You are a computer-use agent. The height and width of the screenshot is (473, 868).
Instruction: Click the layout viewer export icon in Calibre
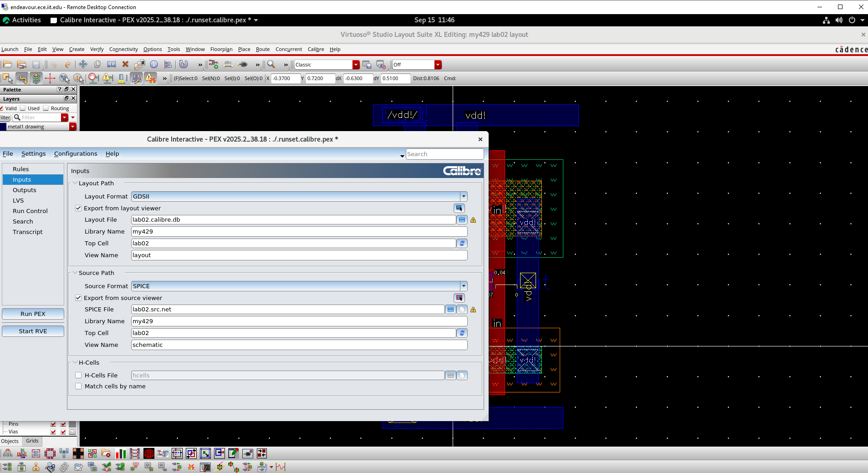point(459,208)
